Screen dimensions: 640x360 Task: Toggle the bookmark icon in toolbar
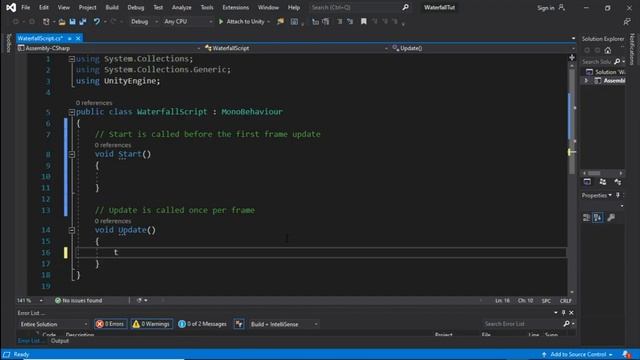(x=363, y=22)
